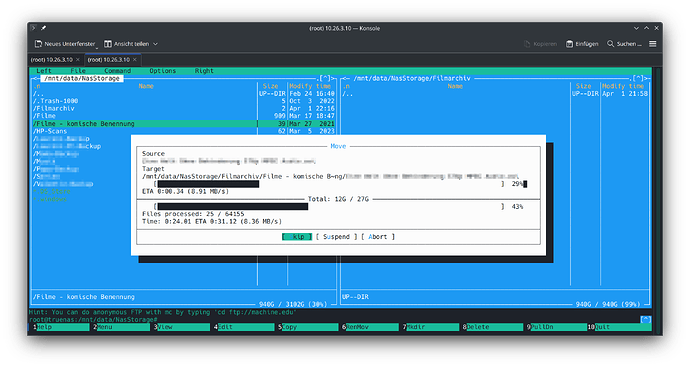
Task: Open the Suchen search tool
Action: coord(624,44)
